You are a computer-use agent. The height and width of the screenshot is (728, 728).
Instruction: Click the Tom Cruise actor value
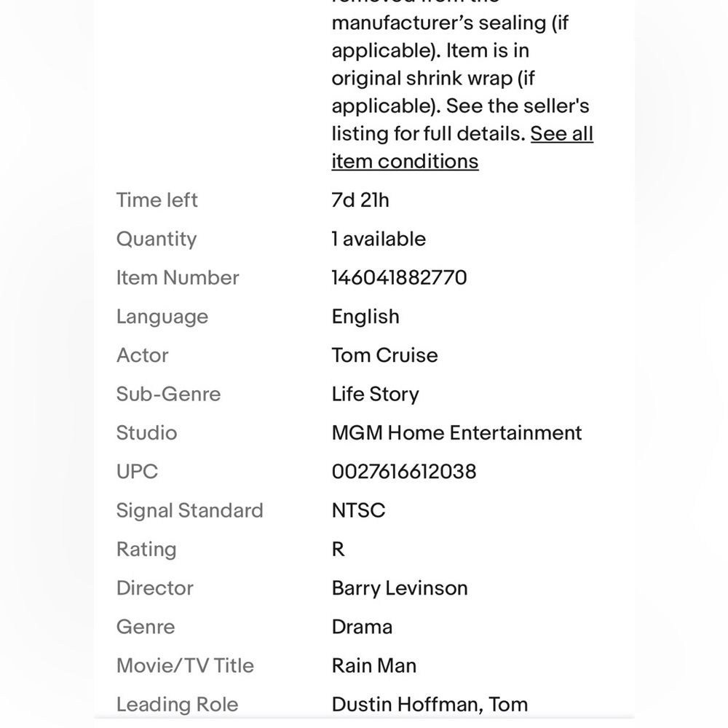point(384,355)
